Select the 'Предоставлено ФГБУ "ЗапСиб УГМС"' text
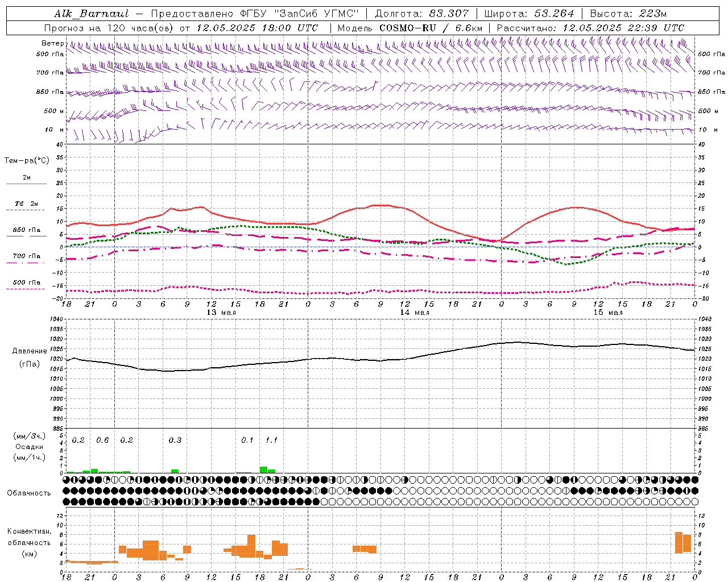This screenshot has width=728, height=582. (x=255, y=13)
